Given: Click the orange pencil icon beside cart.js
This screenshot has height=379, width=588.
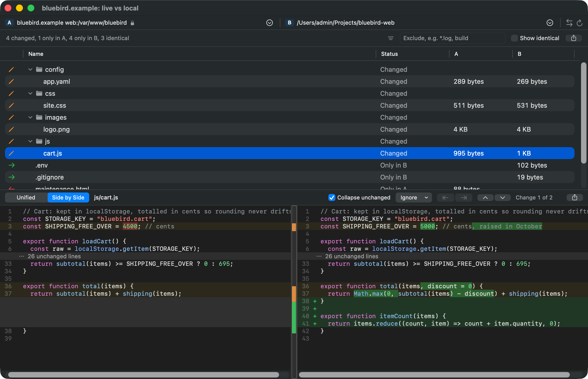Looking at the screenshot, I should pyautogui.click(x=11, y=153).
